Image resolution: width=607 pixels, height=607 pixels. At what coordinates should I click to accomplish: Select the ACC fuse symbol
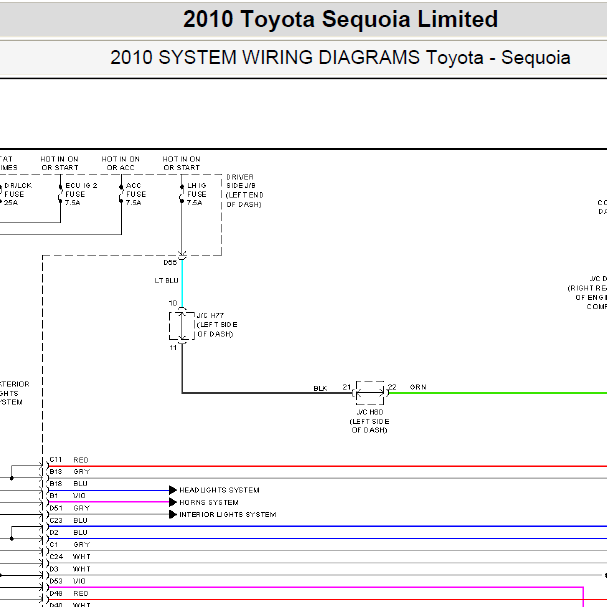pos(121,194)
